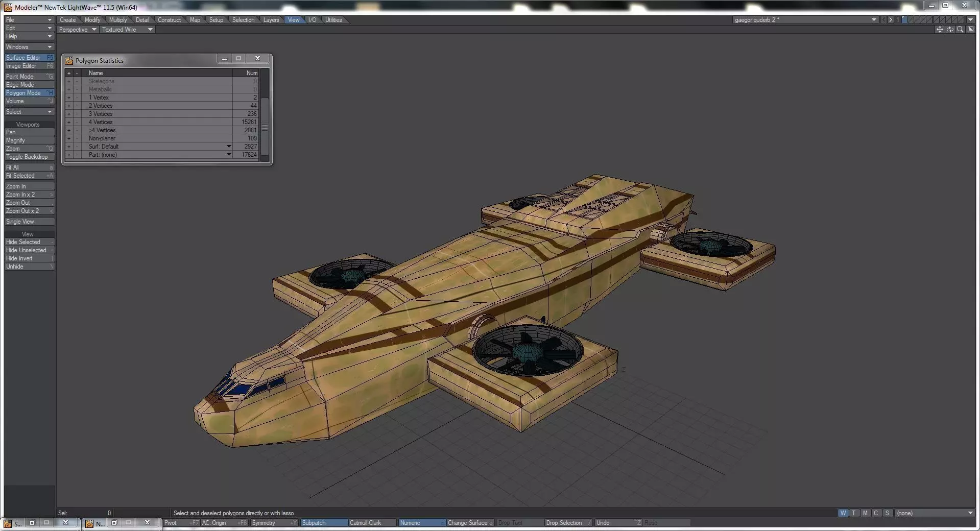This screenshot has height=531, width=980.
Task: Click the viewport maximize toggle icon
Action: [x=970, y=30]
